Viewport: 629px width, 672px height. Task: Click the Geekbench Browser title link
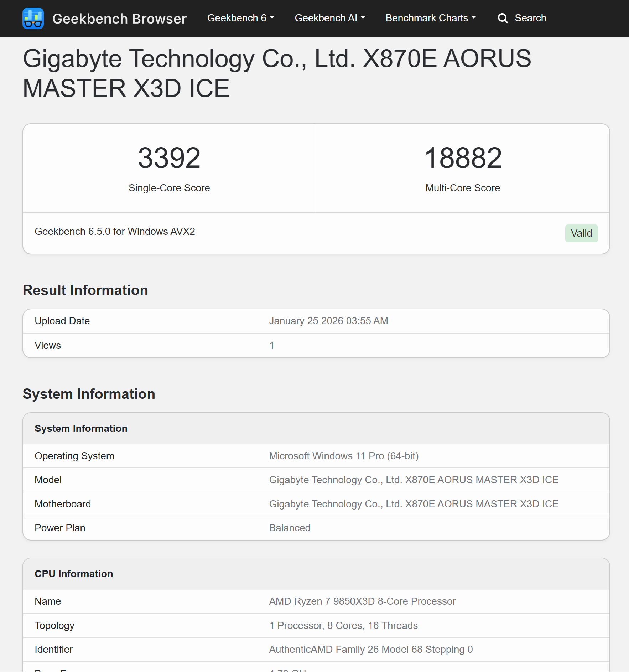click(119, 19)
